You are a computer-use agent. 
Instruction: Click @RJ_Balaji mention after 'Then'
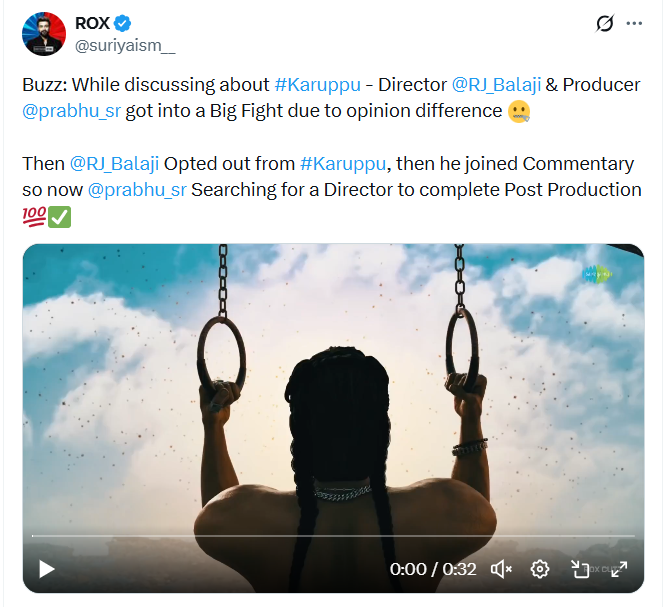pyautogui.click(x=114, y=163)
